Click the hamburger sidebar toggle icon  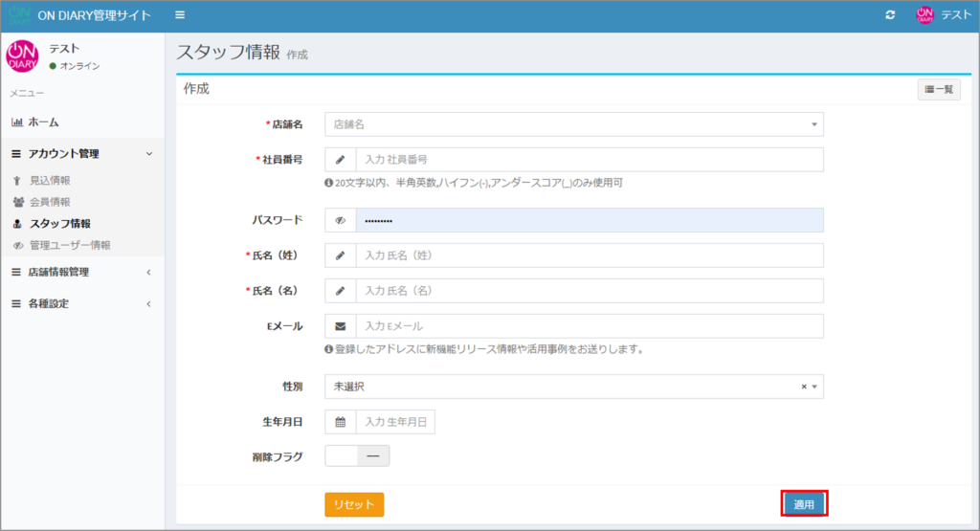tap(181, 15)
